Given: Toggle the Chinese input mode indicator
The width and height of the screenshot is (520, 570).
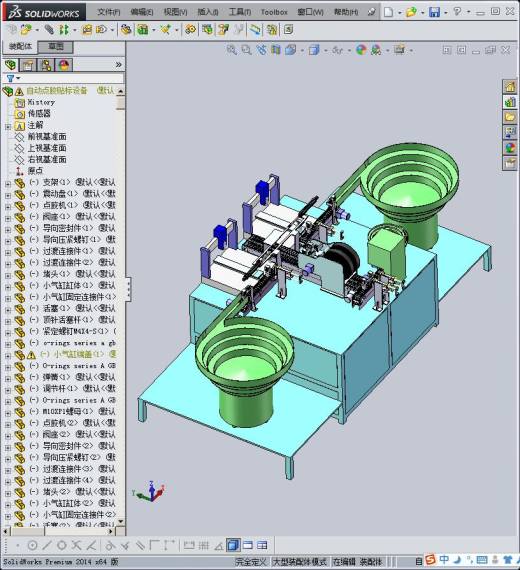Looking at the screenshot, I should [444, 560].
